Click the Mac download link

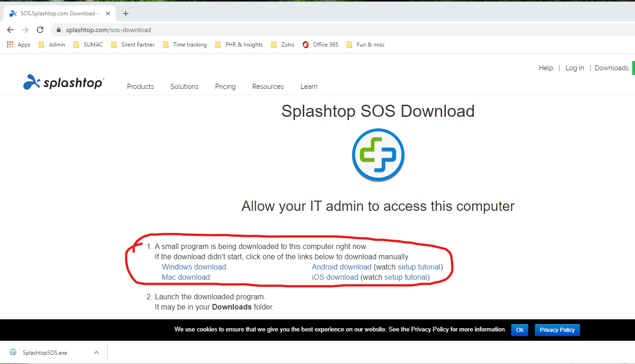click(x=186, y=277)
